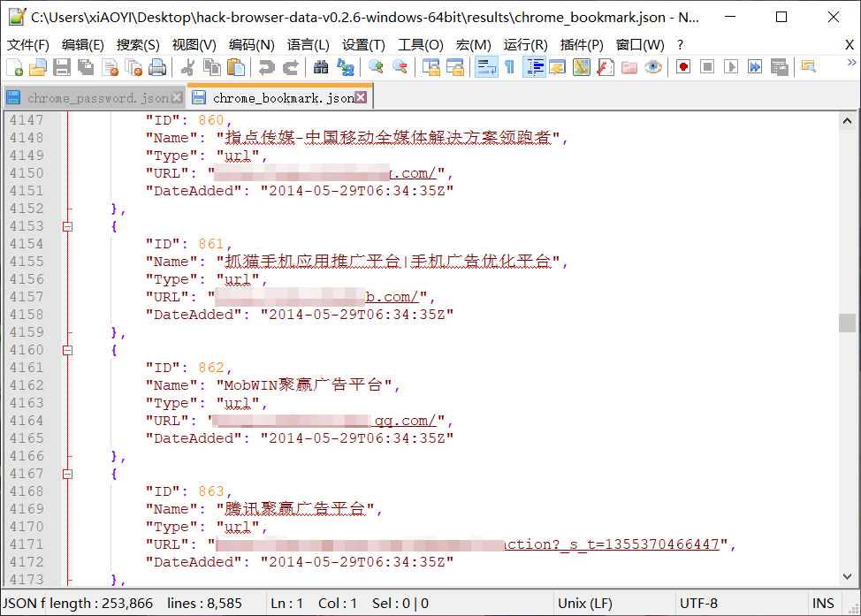Stop macro recording button
This screenshot has height=616, width=861.
707,67
